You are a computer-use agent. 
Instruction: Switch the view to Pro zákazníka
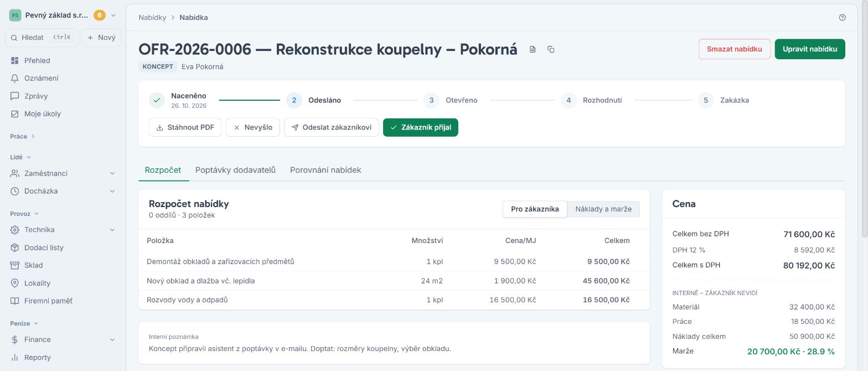pos(535,209)
